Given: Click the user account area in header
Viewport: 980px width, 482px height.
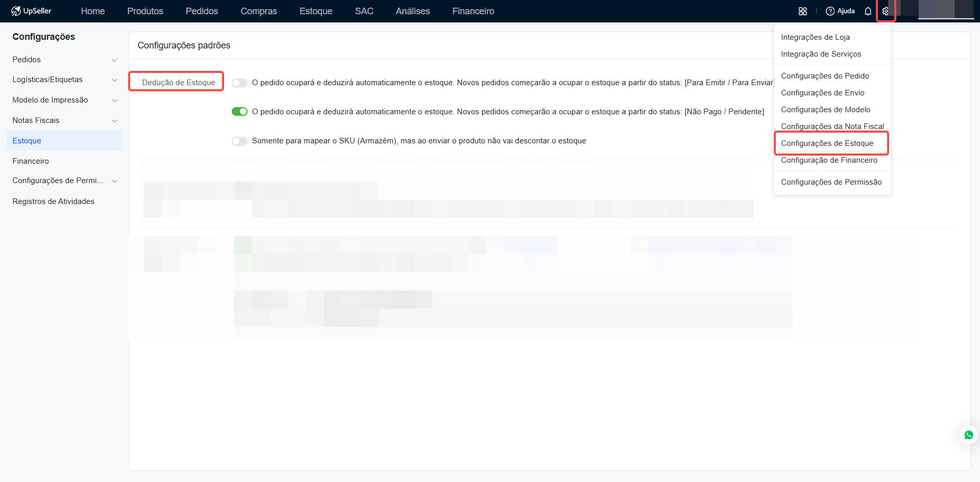Looking at the screenshot, I should 945,10.
